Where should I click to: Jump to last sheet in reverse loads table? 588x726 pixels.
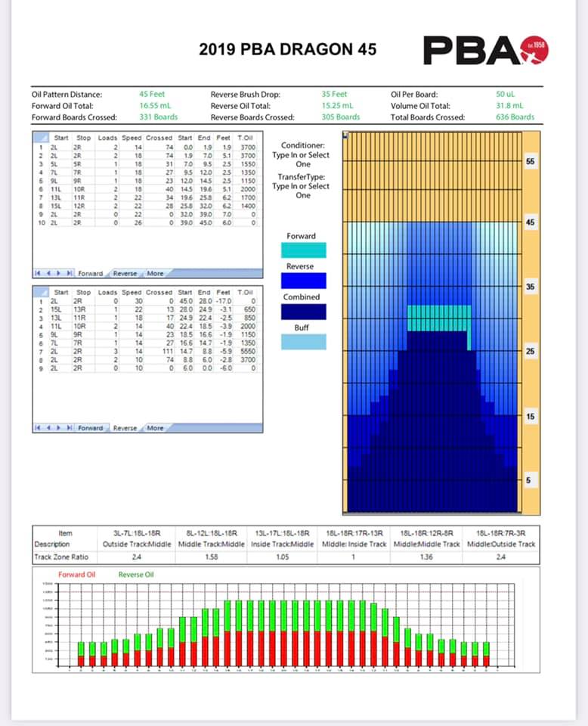(x=69, y=428)
